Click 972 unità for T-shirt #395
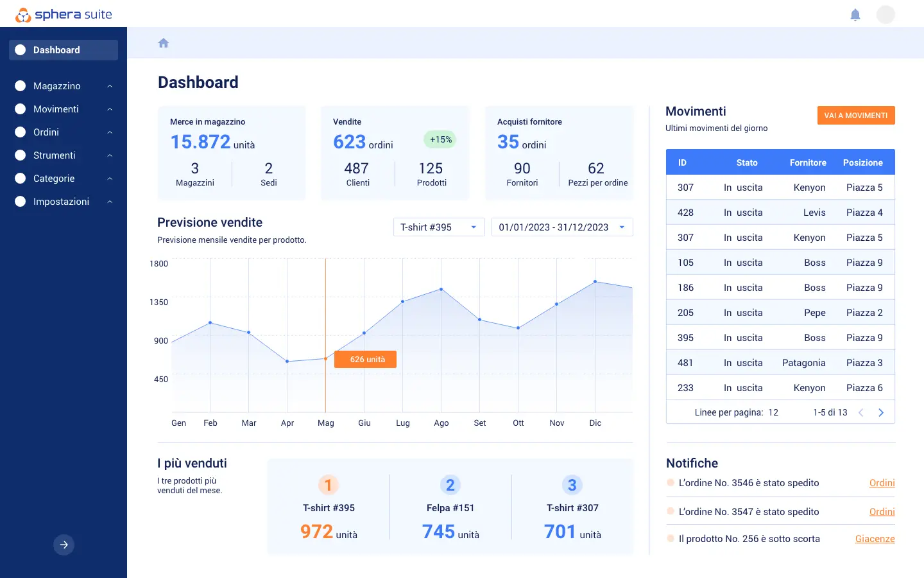 (x=329, y=532)
